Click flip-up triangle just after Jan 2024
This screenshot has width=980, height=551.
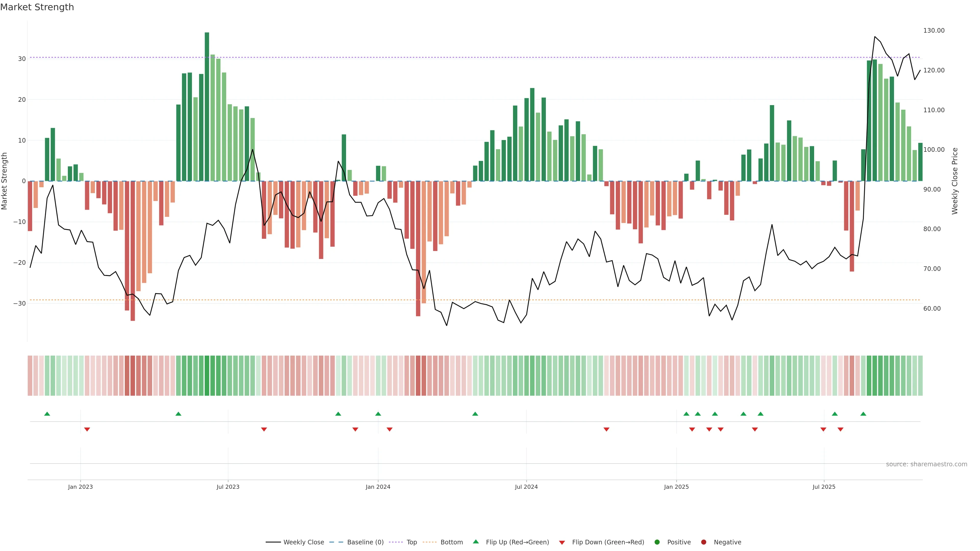coord(378,414)
